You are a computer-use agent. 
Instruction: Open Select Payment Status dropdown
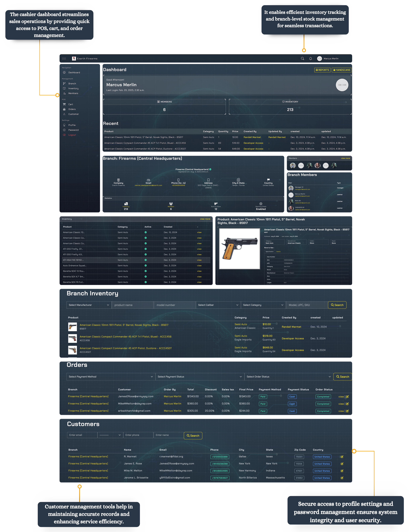click(x=200, y=377)
